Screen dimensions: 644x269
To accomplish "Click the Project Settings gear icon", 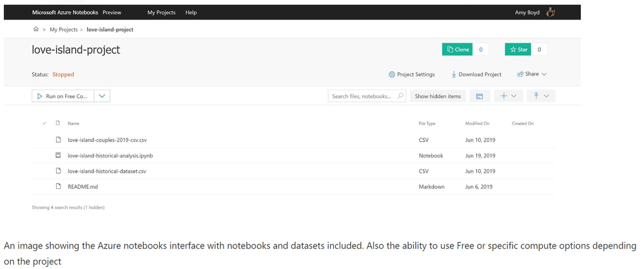I will pyautogui.click(x=391, y=74).
